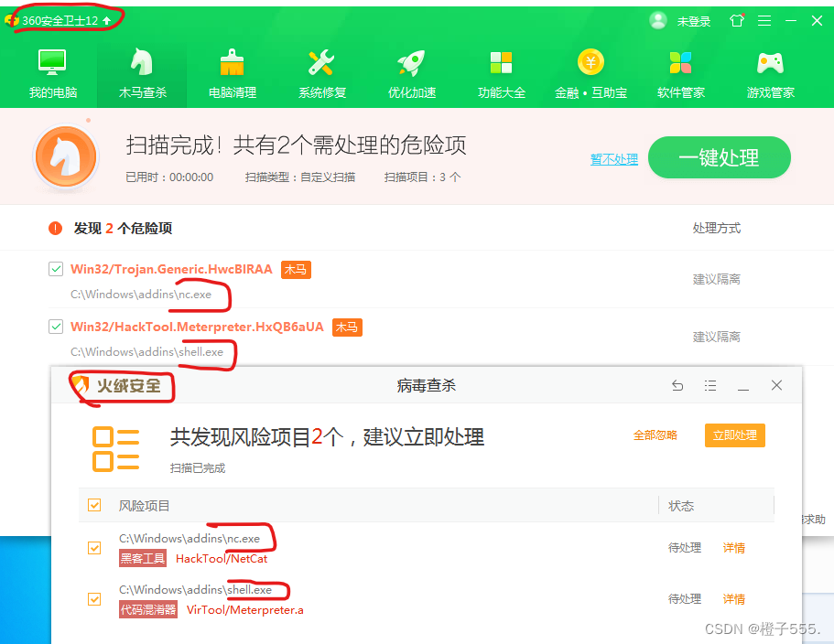This screenshot has width=834, height=644.
Task: Open the 火绒 list menu icon
Action: click(x=710, y=385)
